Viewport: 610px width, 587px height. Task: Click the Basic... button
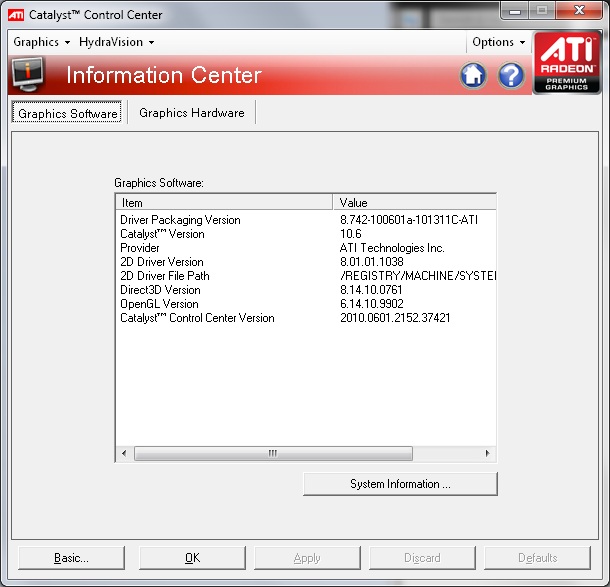coord(72,558)
